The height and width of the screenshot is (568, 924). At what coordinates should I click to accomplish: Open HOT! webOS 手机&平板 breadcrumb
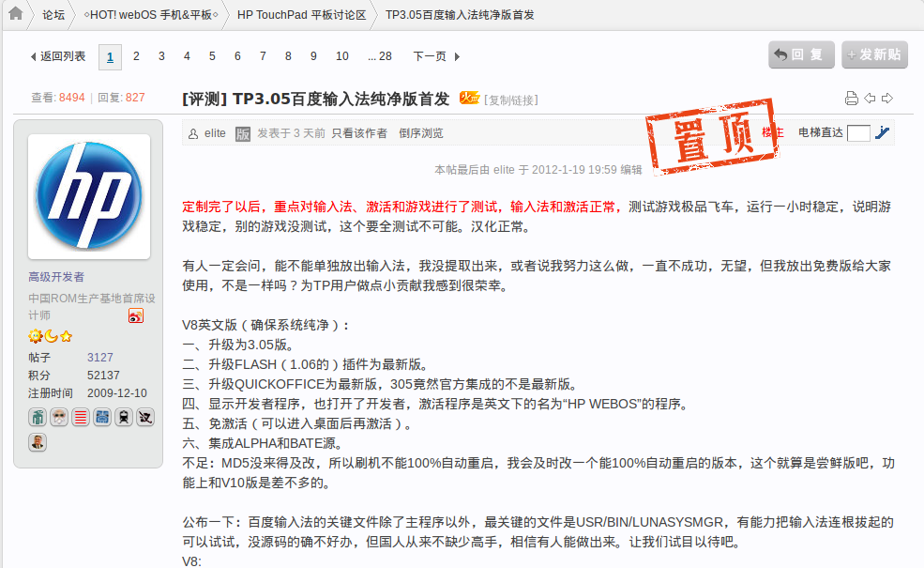coord(151,15)
